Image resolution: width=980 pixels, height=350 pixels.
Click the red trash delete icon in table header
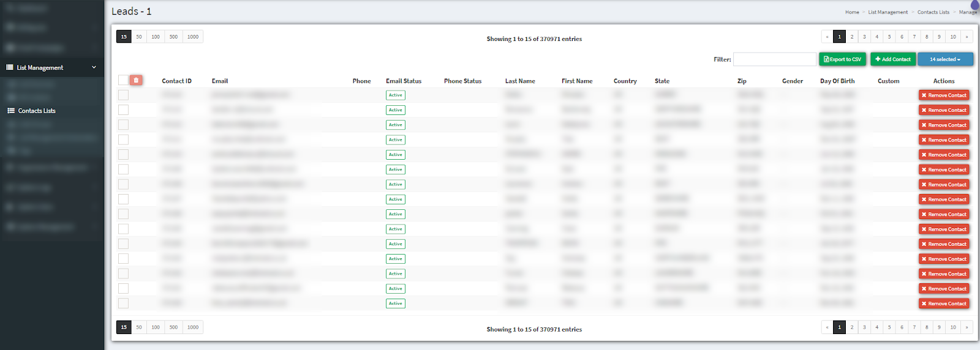coord(136,80)
